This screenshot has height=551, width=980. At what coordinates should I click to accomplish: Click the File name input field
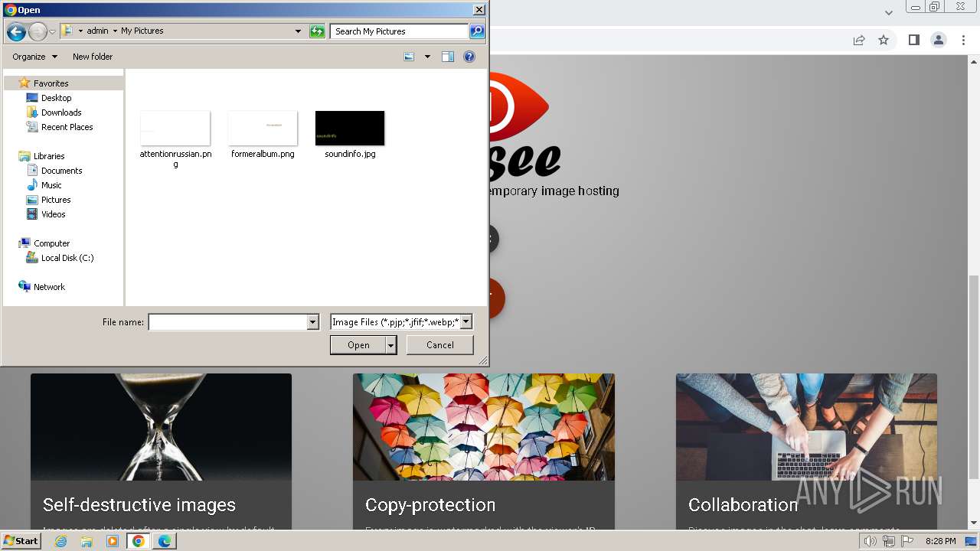(x=227, y=322)
